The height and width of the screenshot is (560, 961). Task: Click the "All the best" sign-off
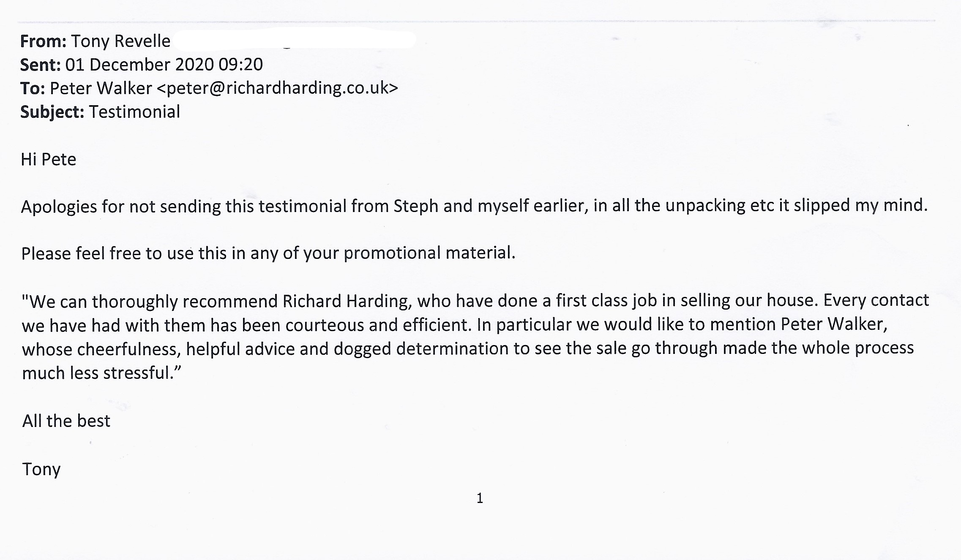[66, 421]
